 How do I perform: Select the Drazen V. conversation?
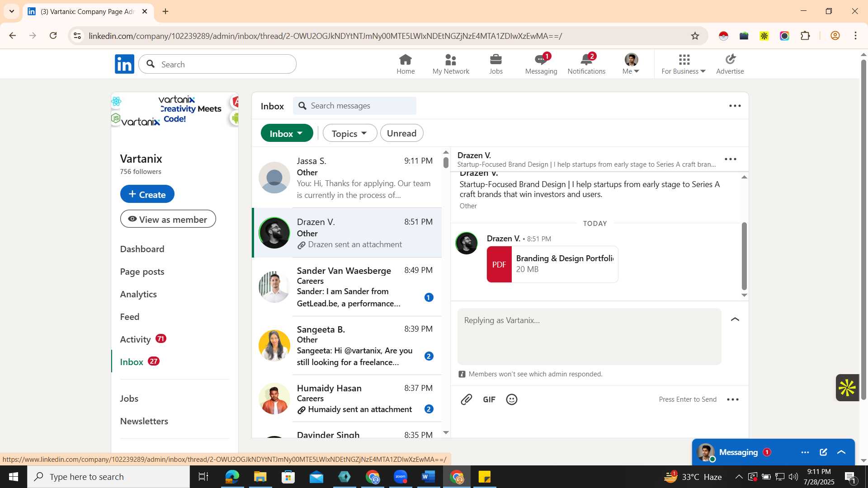pyautogui.click(x=347, y=233)
